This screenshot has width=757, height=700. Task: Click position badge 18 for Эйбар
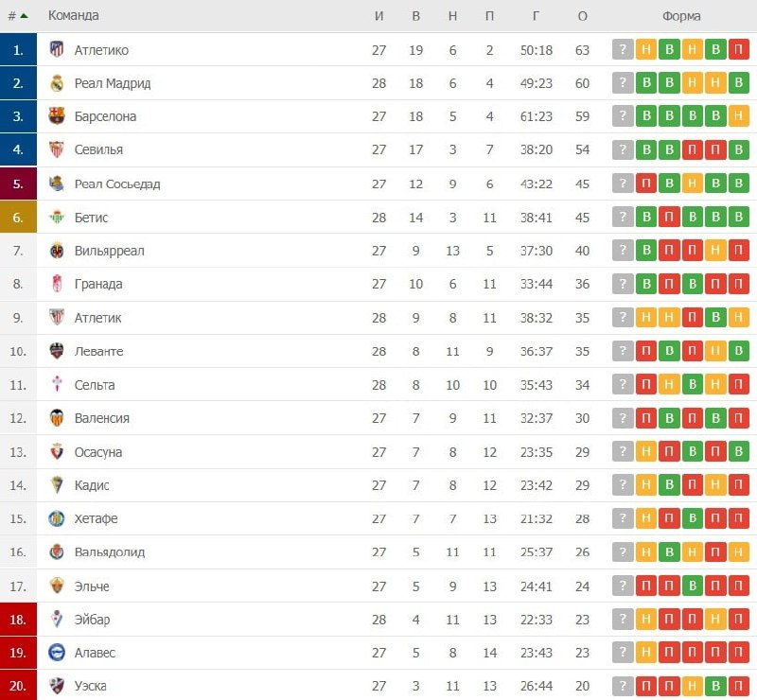19,620
